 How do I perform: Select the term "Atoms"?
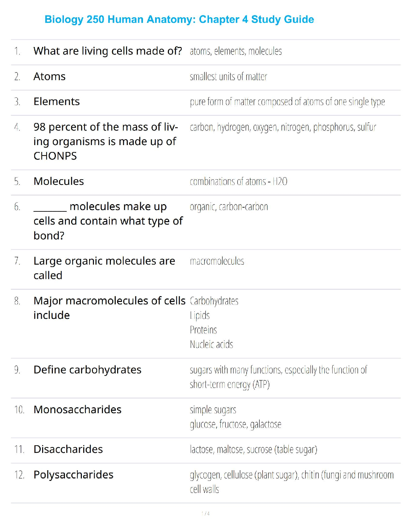(x=49, y=76)
